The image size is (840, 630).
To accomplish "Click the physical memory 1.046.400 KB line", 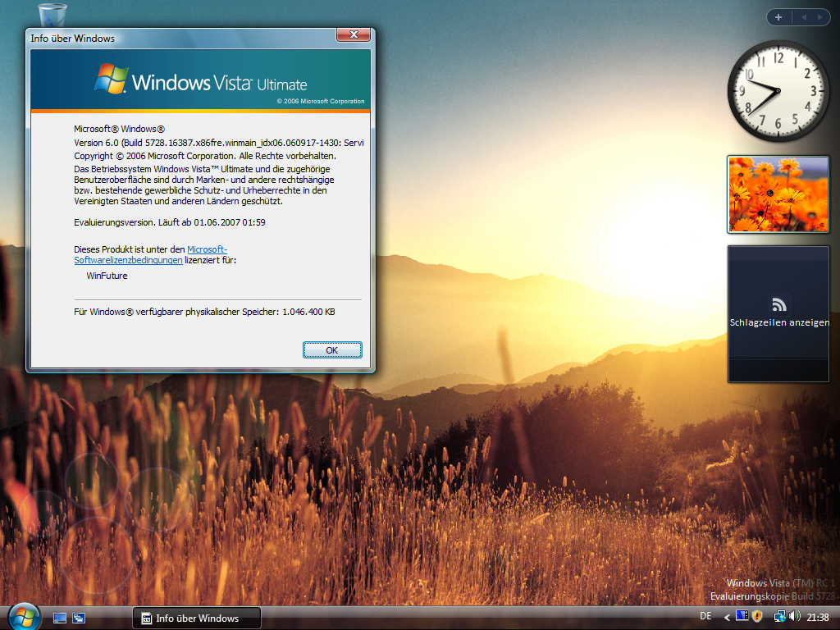I will click(204, 312).
